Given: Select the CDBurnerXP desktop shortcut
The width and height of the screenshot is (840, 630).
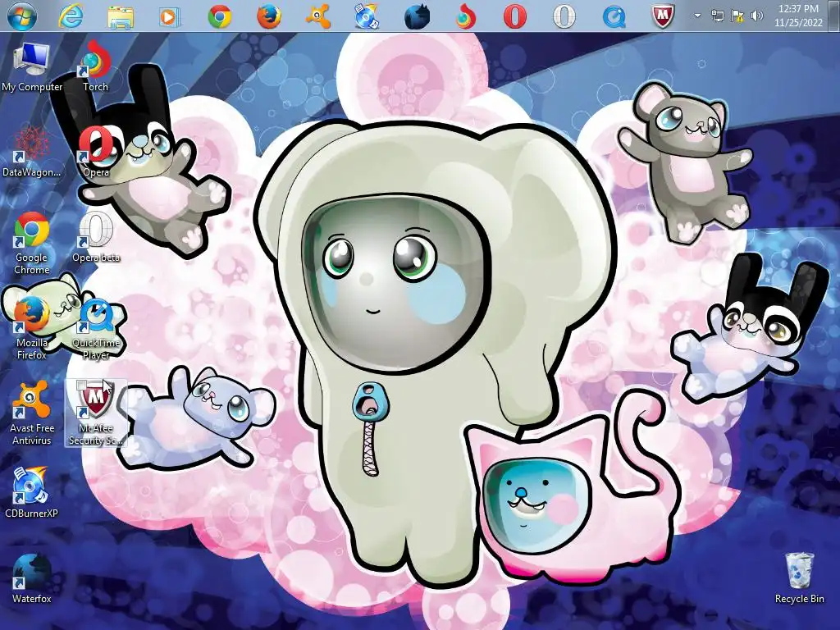Looking at the screenshot, I should pos(32,492).
